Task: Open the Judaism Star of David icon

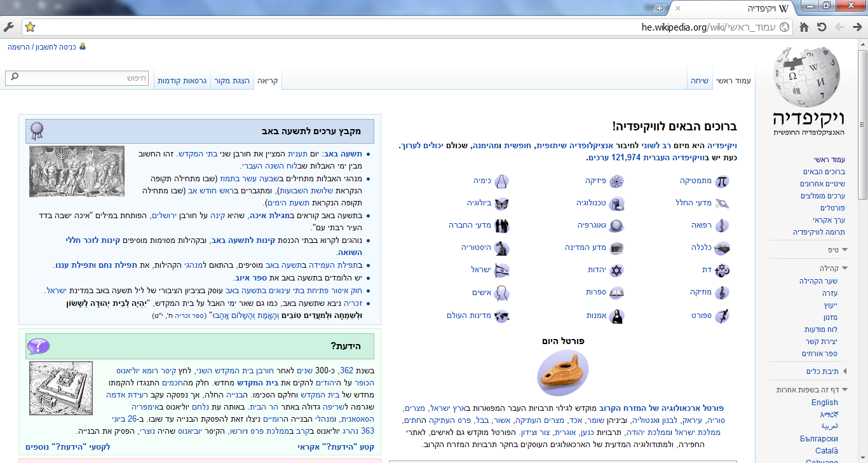Action: click(x=616, y=270)
